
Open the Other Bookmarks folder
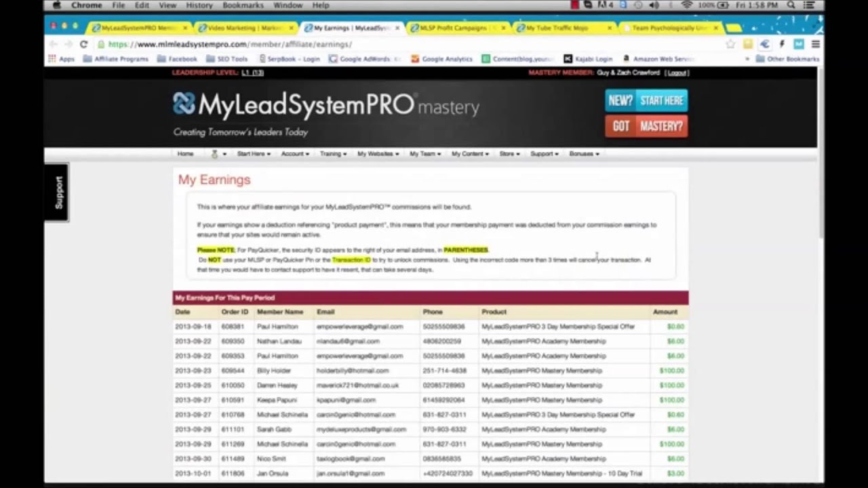[x=787, y=59]
